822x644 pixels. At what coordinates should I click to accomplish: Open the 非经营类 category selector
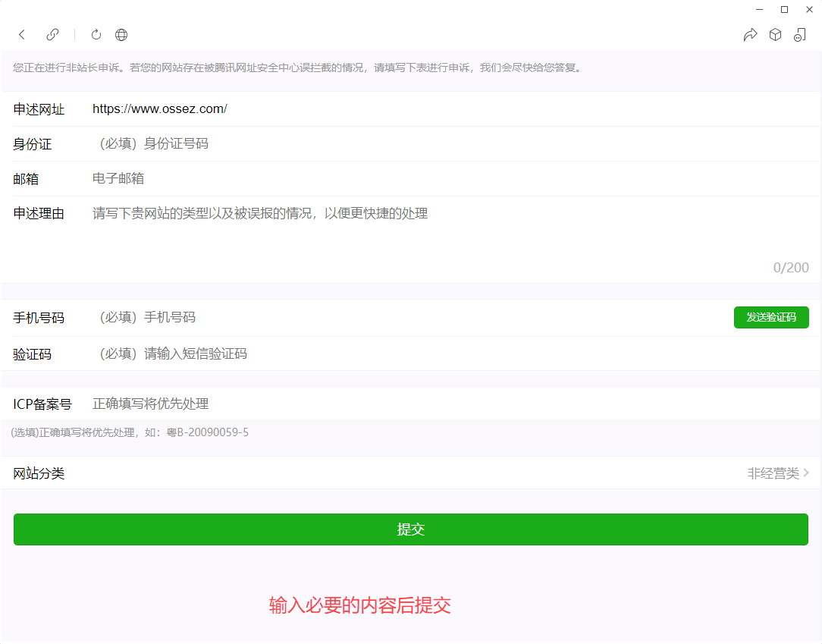[773, 473]
